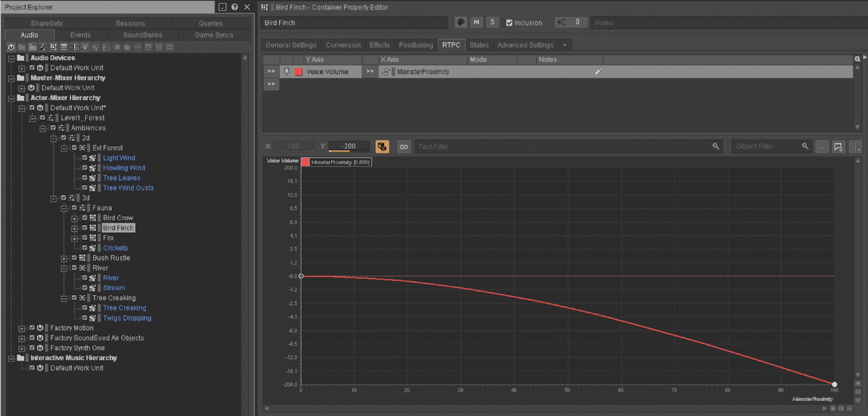Select the Mute (M) button for Bird Finch
Viewport: 868px width, 416px height.
tap(476, 22)
